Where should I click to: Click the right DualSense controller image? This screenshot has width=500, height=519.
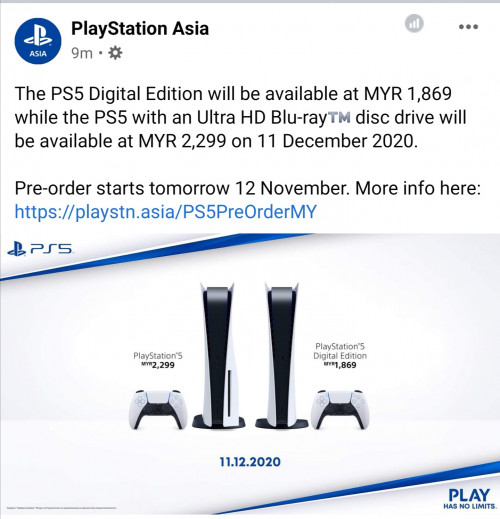[340, 409]
